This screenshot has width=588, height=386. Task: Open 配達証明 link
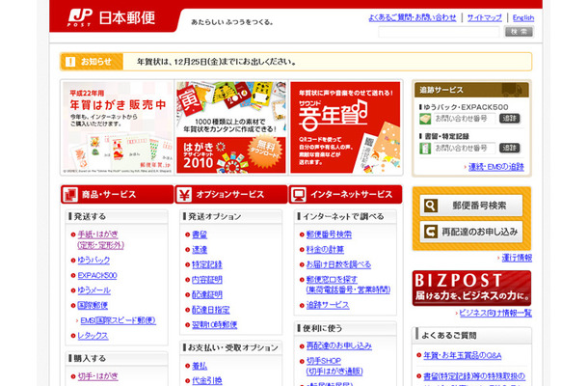[x=207, y=294]
